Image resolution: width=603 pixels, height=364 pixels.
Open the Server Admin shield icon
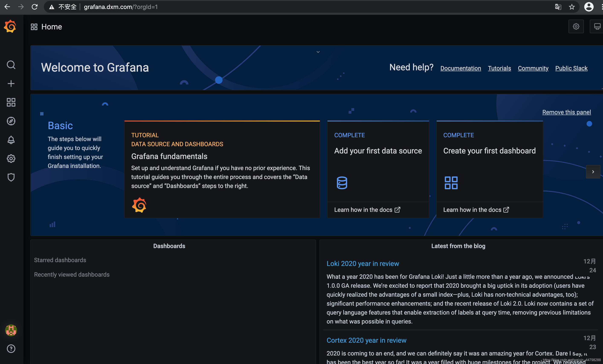coord(11,177)
